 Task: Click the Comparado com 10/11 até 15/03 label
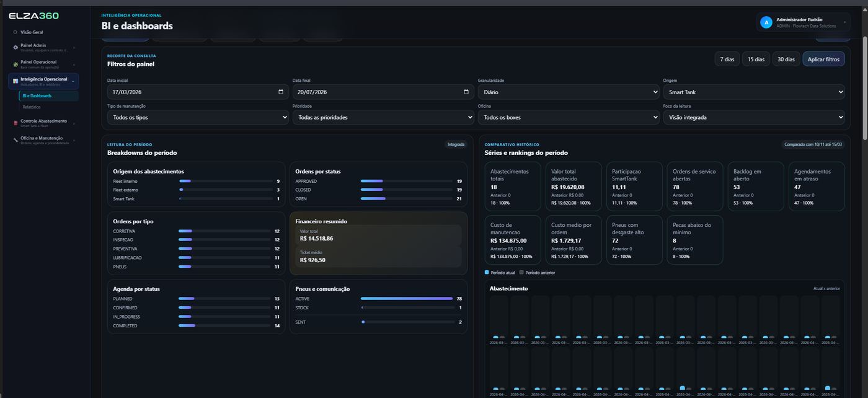tap(813, 144)
